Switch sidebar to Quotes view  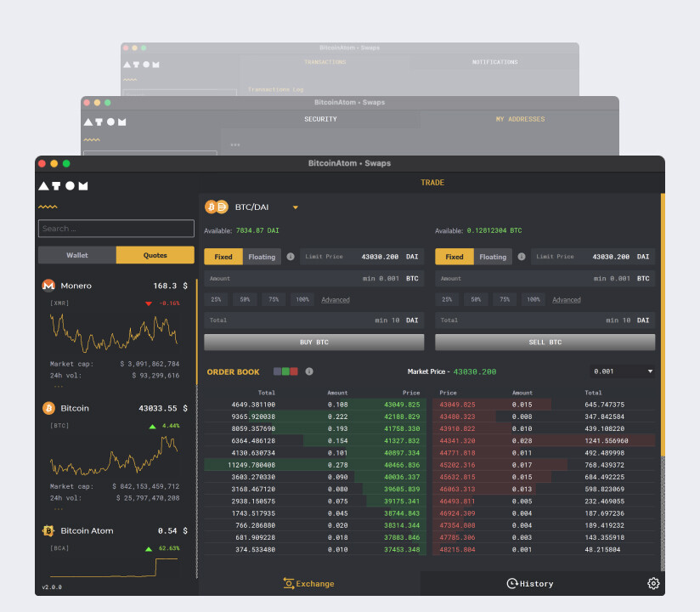point(155,255)
